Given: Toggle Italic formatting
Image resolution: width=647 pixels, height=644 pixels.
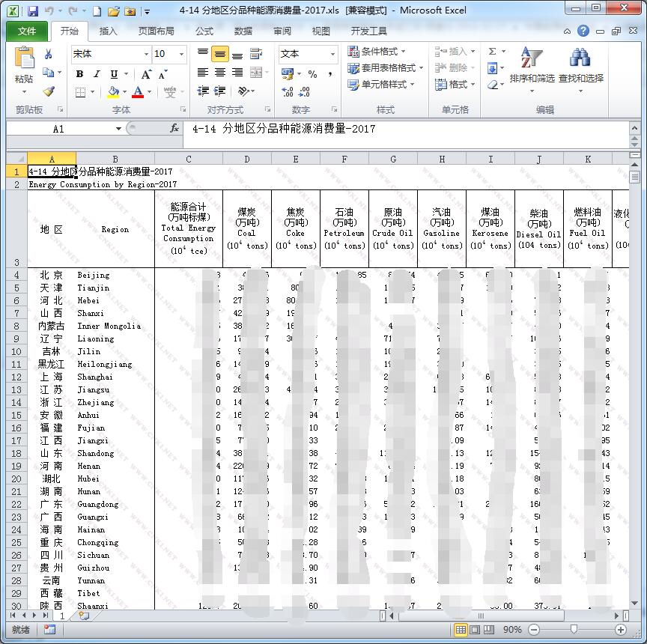Looking at the screenshot, I should coord(97,74).
